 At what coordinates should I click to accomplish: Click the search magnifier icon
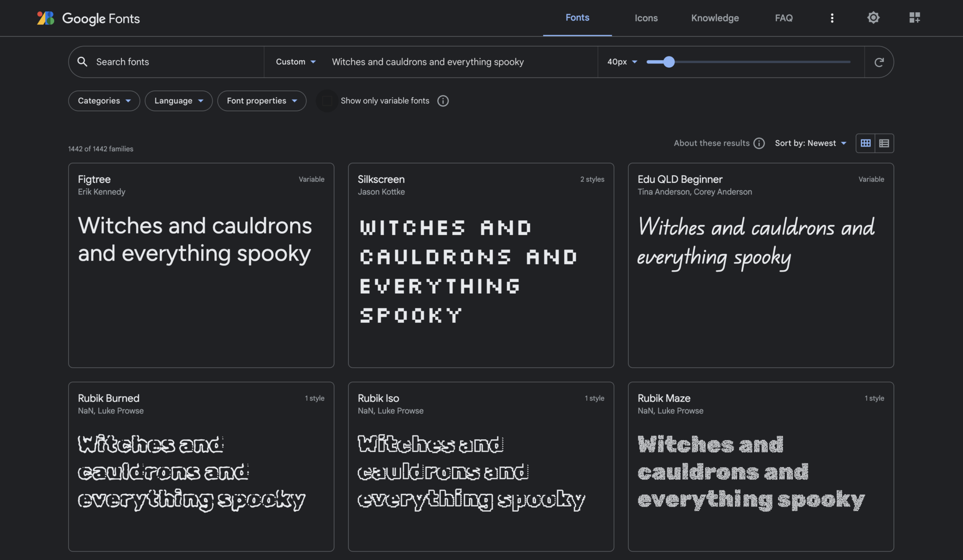click(x=83, y=62)
